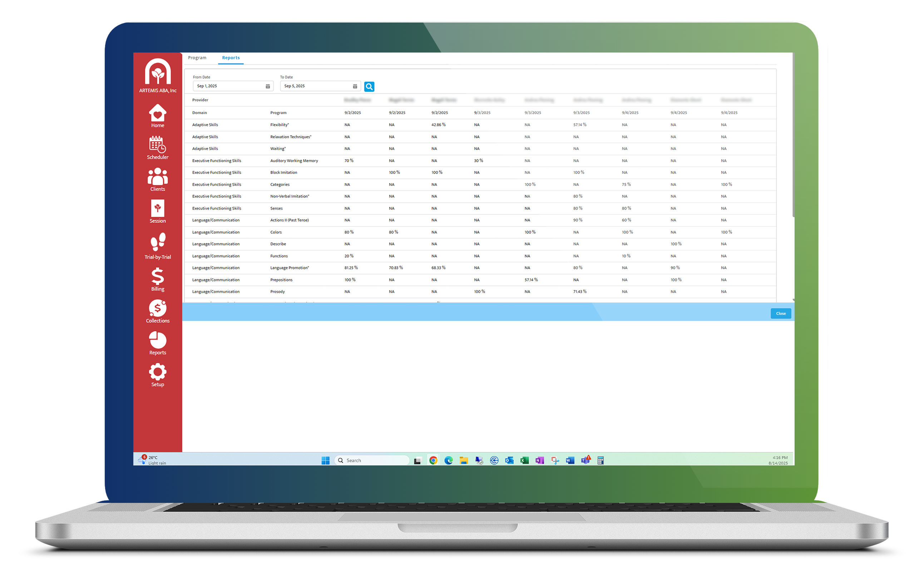This screenshot has width=924, height=574.
Task: Open the Billing section
Action: click(x=158, y=280)
